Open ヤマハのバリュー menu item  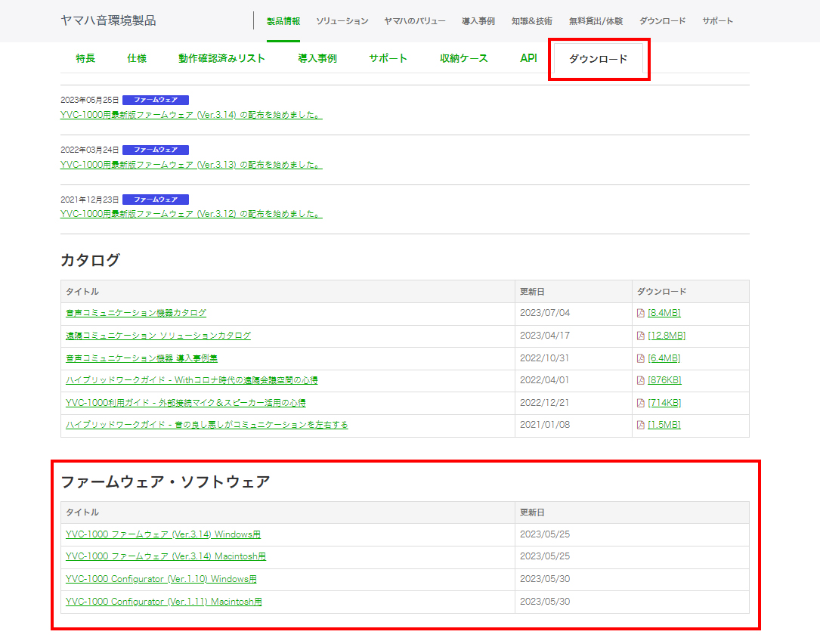click(x=415, y=21)
